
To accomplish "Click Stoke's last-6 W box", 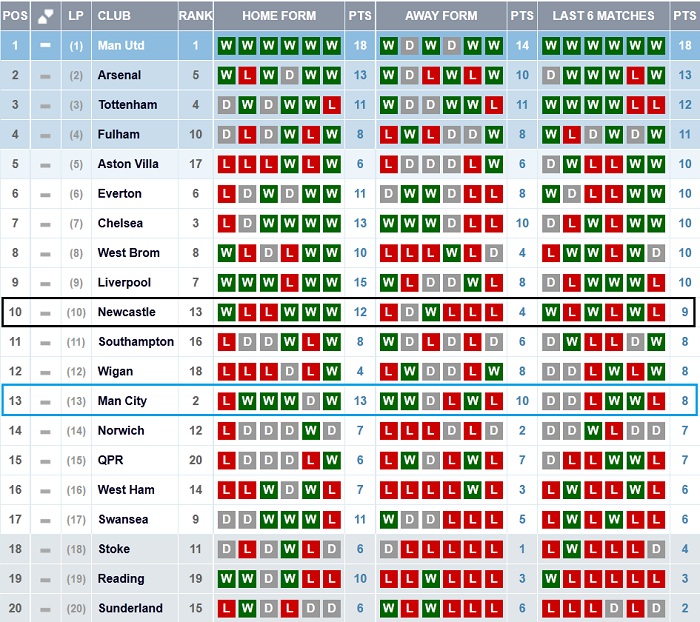I will click(572, 549).
